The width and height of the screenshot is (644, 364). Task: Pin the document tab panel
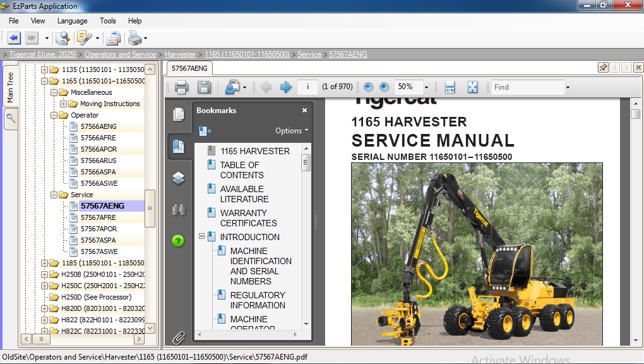pyautogui.click(x=603, y=68)
